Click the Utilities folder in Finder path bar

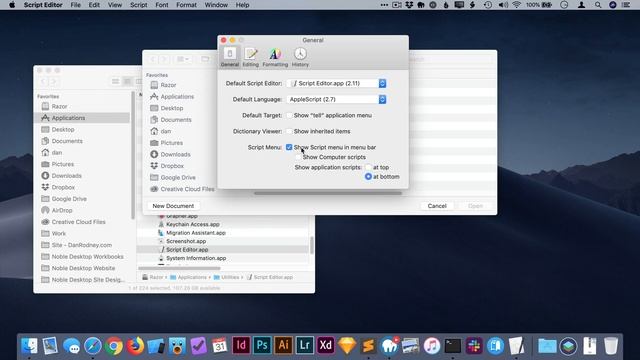(x=227, y=277)
